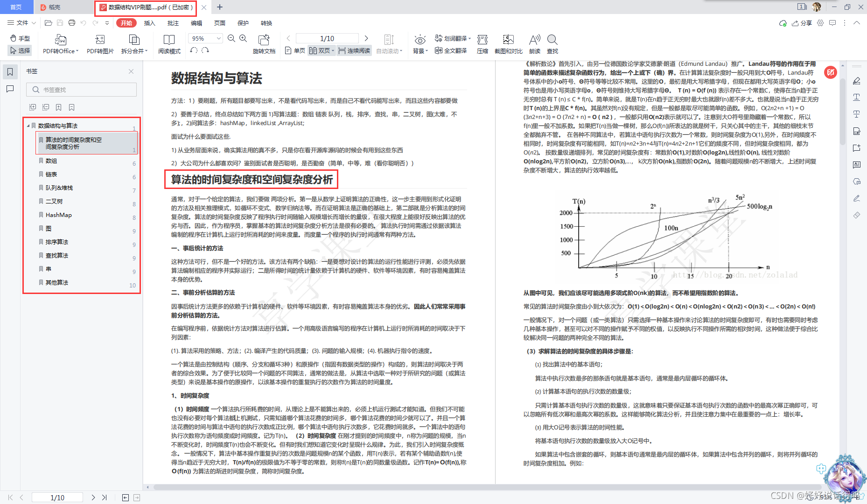The height and width of the screenshot is (504, 867).
Task: Open 阅读模式 reading mode
Action: click(169, 44)
